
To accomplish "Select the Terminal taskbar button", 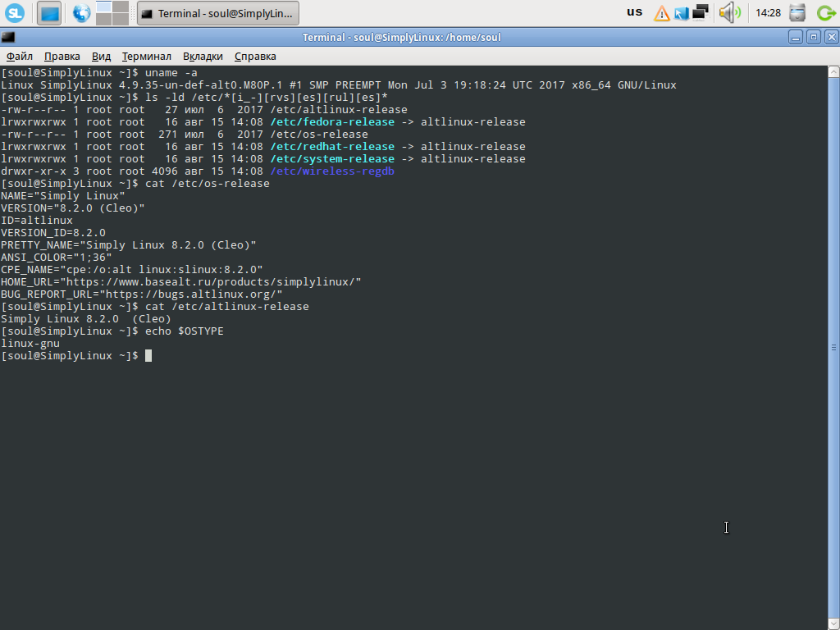I will (x=218, y=13).
